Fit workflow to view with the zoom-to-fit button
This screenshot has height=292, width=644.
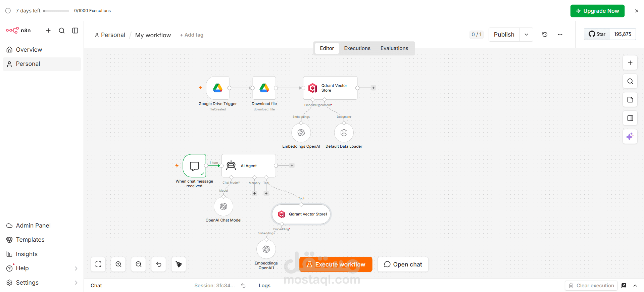tap(98, 264)
